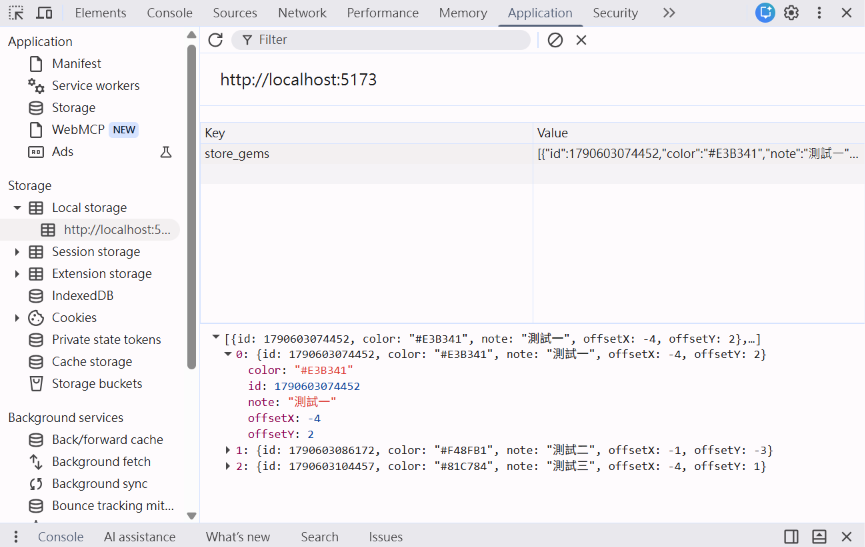Open the customize DevTools three-dot menu
The height and width of the screenshot is (547, 865).
[x=819, y=13]
